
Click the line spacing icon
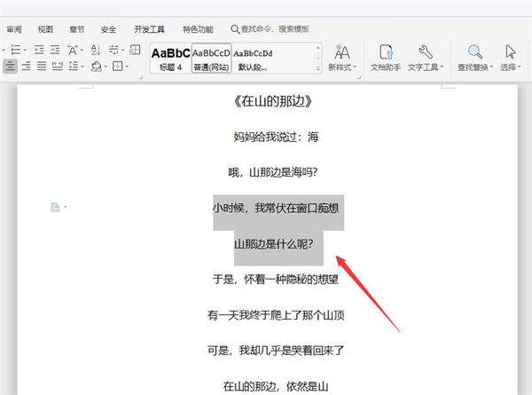(73, 66)
